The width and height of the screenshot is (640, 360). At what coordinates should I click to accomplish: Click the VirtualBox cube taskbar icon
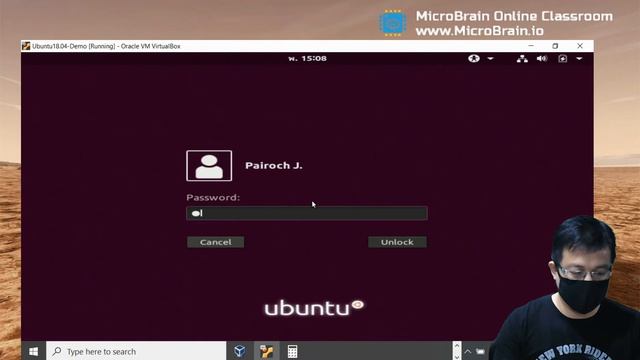(x=240, y=351)
